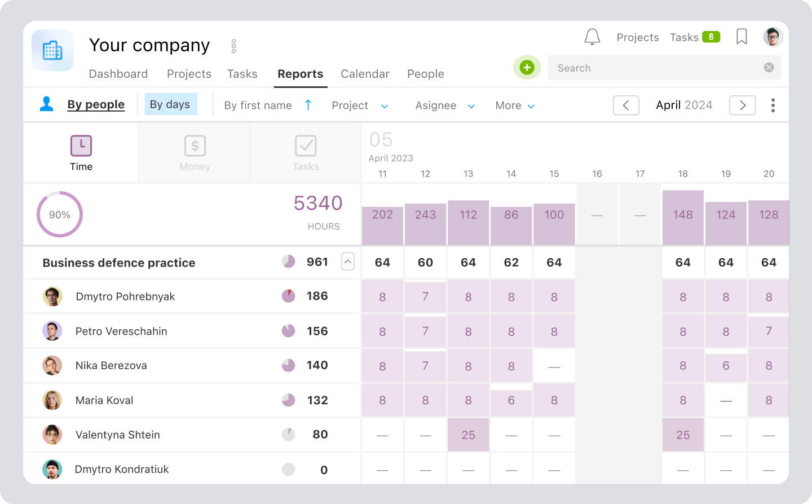Click the pie chart indicator for Nika Berezova
The height and width of the screenshot is (504, 812).
point(288,365)
